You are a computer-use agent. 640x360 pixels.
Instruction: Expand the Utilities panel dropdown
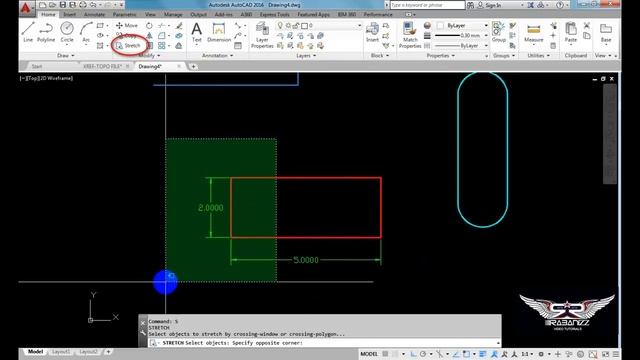point(538,55)
